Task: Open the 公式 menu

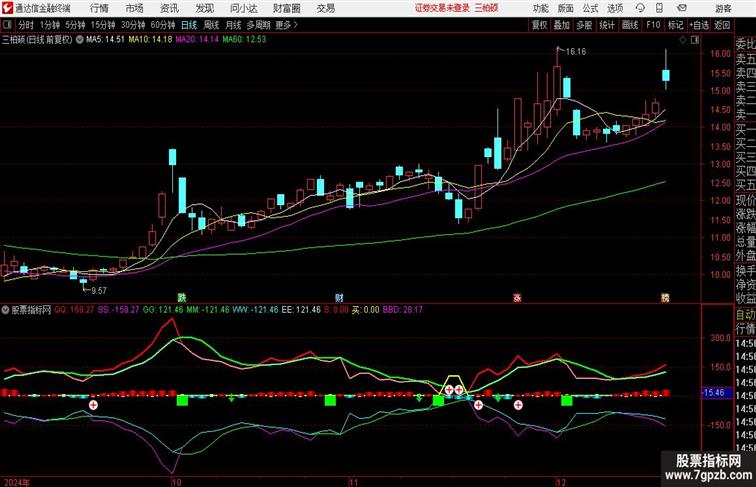Action: pos(590,8)
